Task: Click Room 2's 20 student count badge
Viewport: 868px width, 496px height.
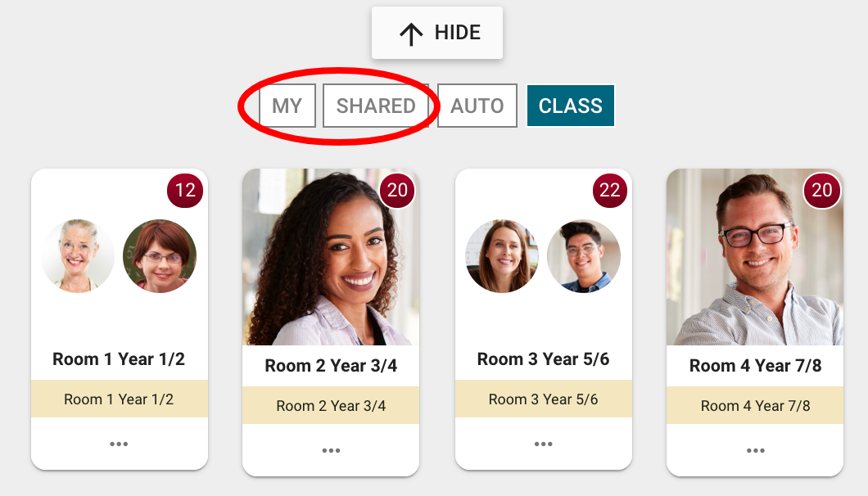Action: 397,191
